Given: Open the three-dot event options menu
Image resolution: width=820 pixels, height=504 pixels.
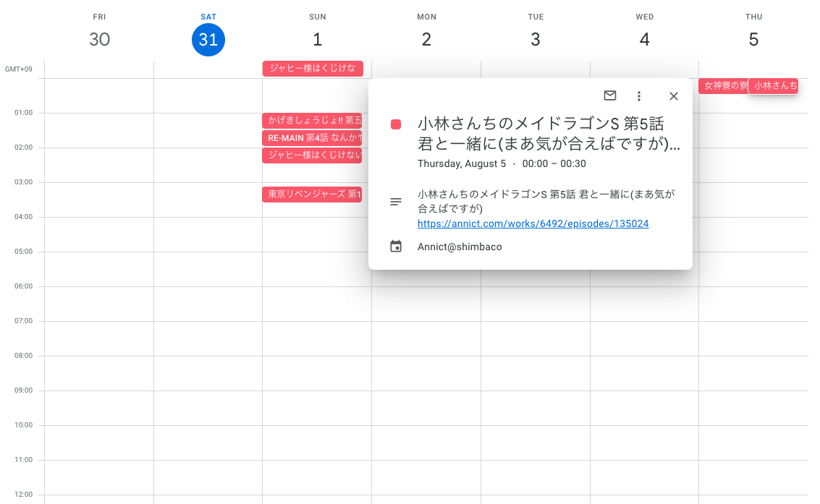Looking at the screenshot, I should (x=639, y=95).
